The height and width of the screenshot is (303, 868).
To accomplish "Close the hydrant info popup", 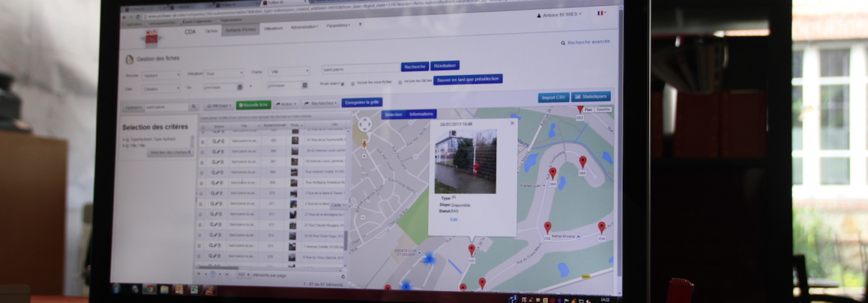I will tap(512, 123).
